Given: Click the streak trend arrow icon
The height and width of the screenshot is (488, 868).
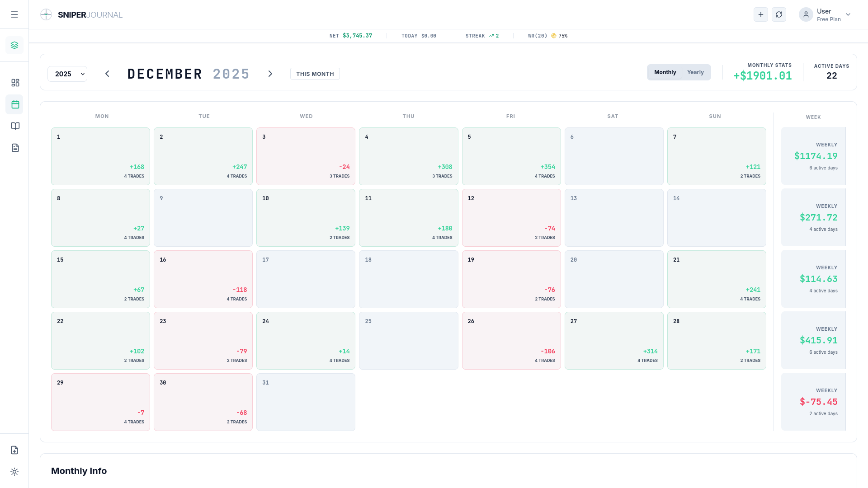Looking at the screenshot, I should [x=491, y=36].
